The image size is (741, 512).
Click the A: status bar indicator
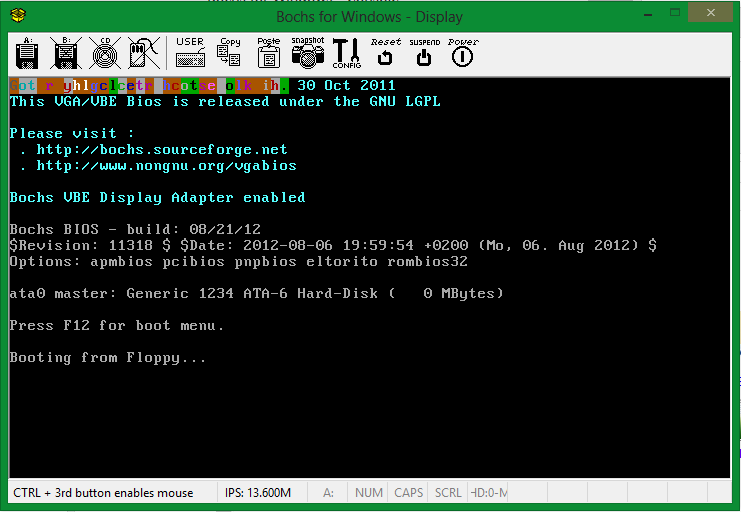click(328, 493)
